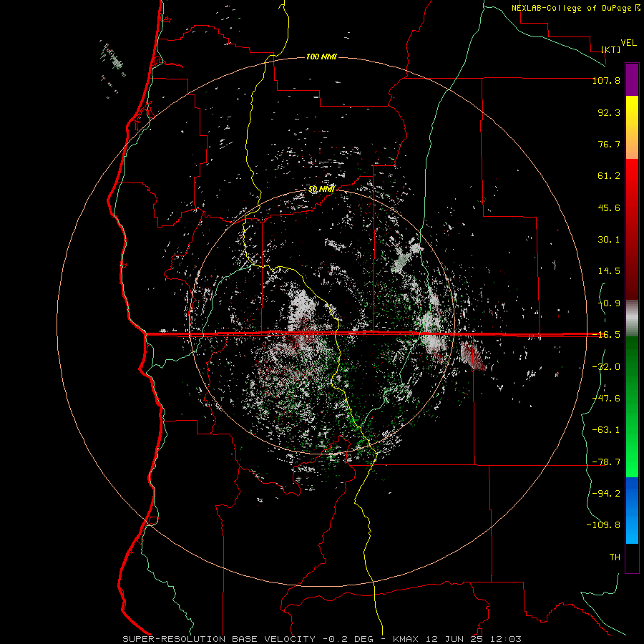Pick the purple segment of the velocity color bar

632,79
